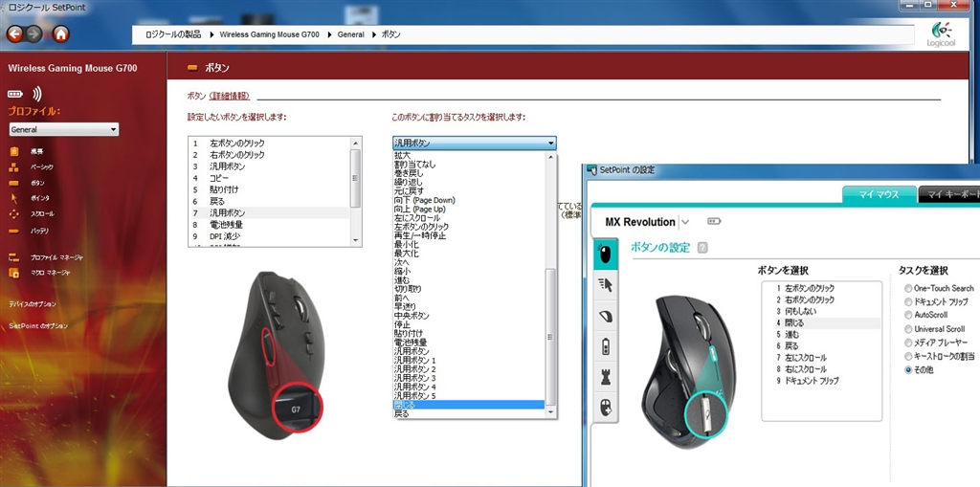The width and height of the screenshot is (980, 487).
Task: Click the Wireless Gaming Mouse G700 breadcrumb
Action: [x=269, y=34]
